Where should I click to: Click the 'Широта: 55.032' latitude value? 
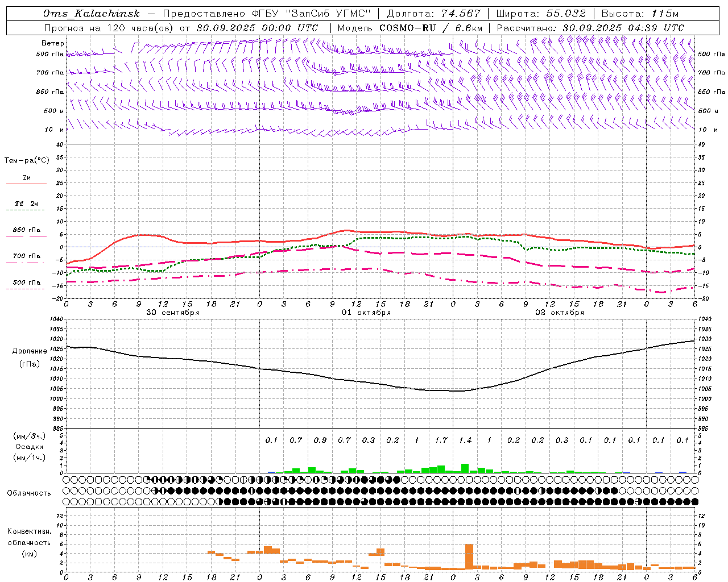point(541,14)
